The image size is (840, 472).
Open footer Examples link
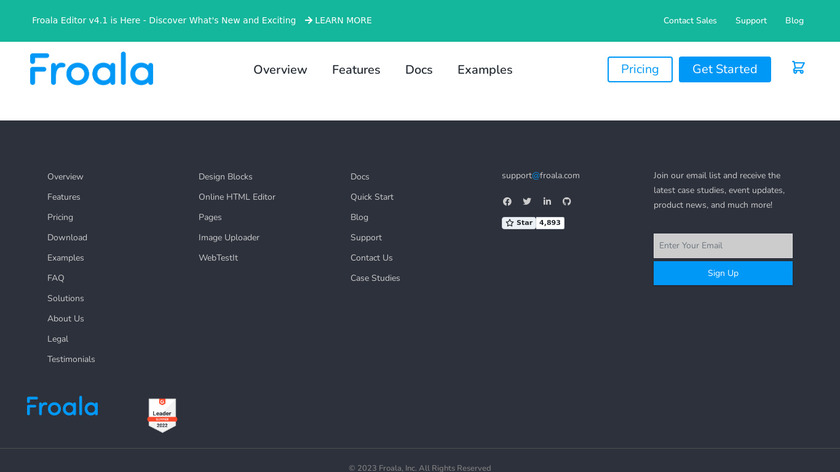(65, 258)
